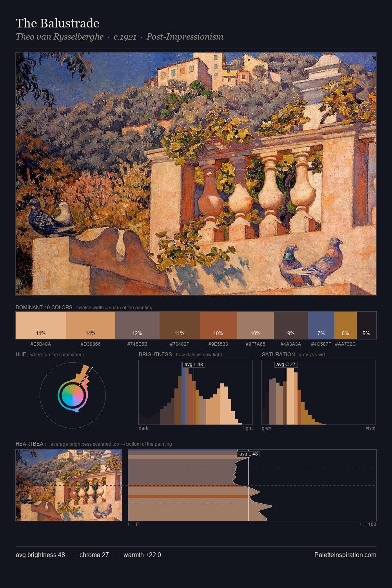Select the #70482F dark brown swatch

click(180, 325)
